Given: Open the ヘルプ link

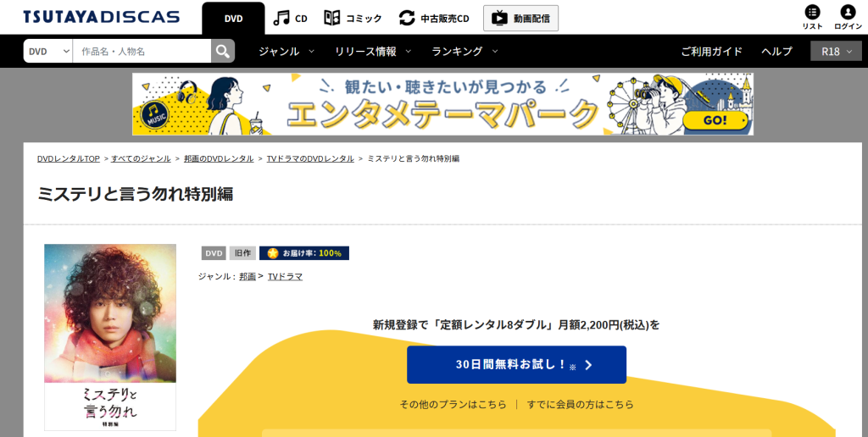Looking at the screenshot, I should pos(776,52).
